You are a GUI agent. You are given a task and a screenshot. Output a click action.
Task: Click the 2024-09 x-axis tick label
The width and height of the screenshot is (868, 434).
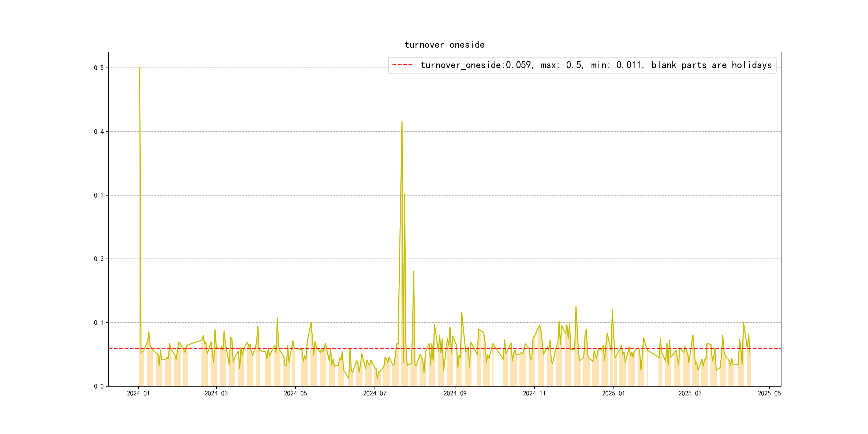[455, 394]
